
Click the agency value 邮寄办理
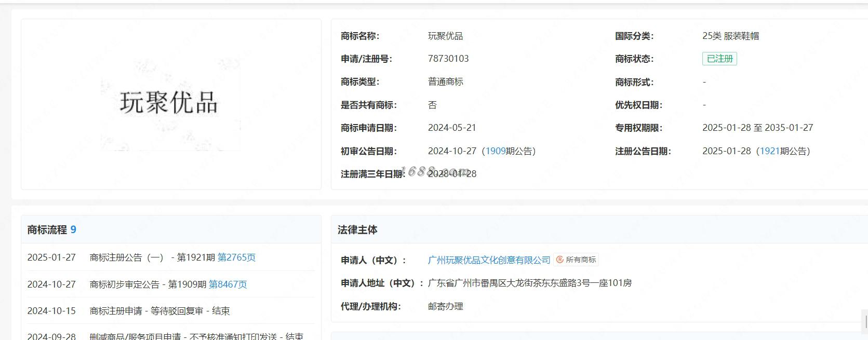point(445,306)
